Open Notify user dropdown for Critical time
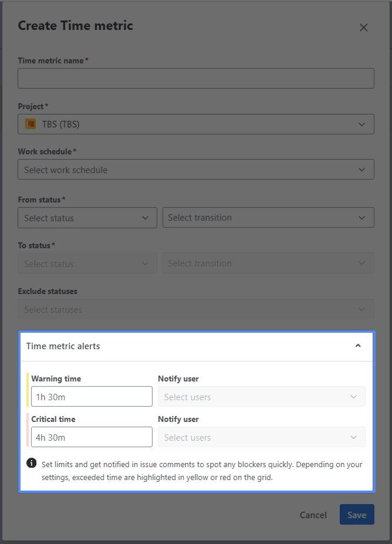The height and width of the screenshot is (544, 392). (261, 437)
